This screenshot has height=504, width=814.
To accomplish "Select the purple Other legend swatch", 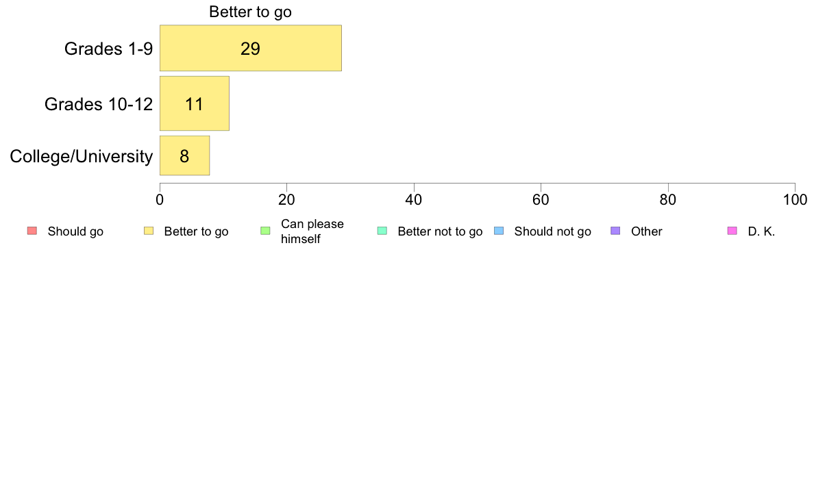I will pos(615,231).
